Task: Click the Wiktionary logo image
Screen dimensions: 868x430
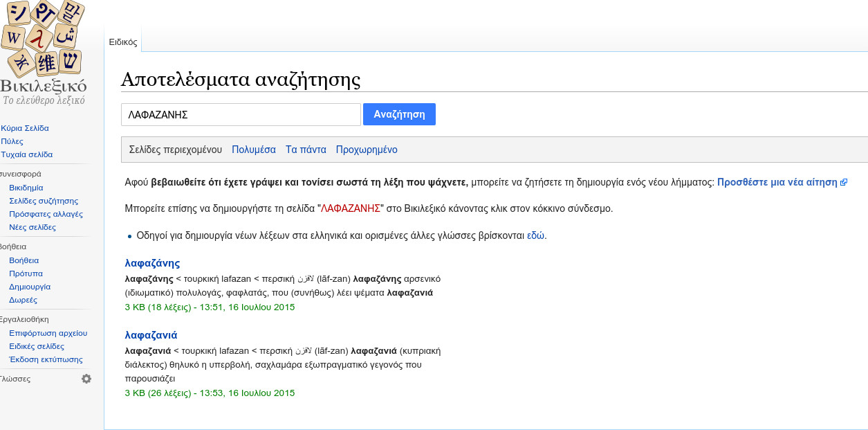Action: click(x=43, y=53)
